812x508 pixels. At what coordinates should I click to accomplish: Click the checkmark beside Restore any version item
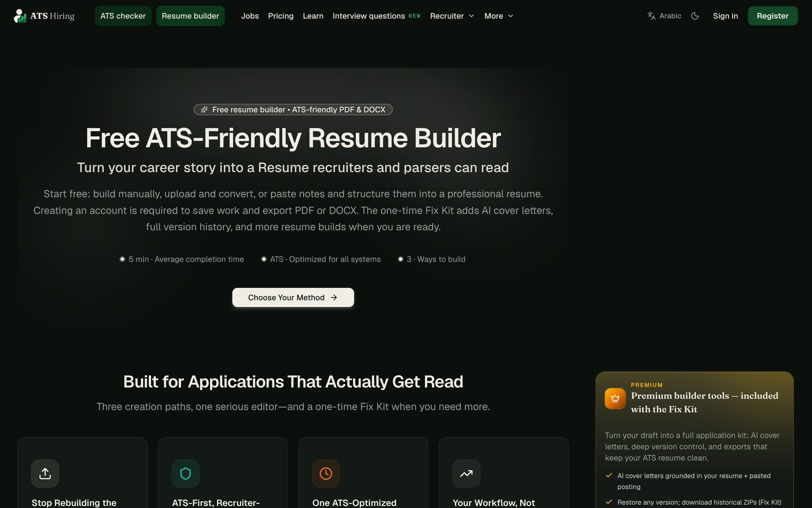tap(609, 502)
